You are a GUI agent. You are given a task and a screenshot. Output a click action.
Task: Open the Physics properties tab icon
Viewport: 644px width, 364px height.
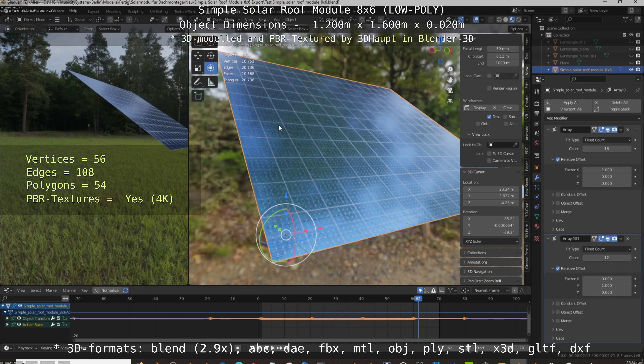(537, 197)
